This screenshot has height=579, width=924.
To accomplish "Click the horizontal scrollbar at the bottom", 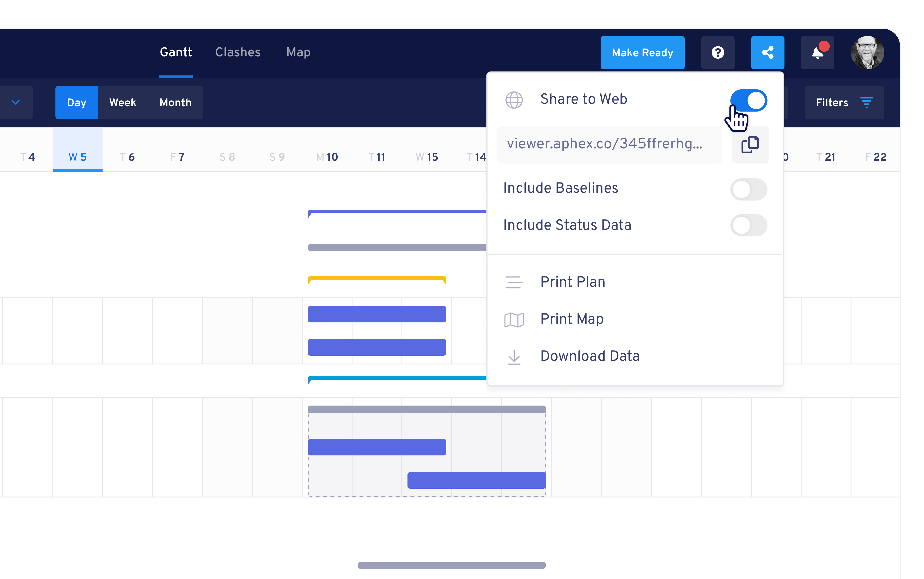I will coord(451,565).
